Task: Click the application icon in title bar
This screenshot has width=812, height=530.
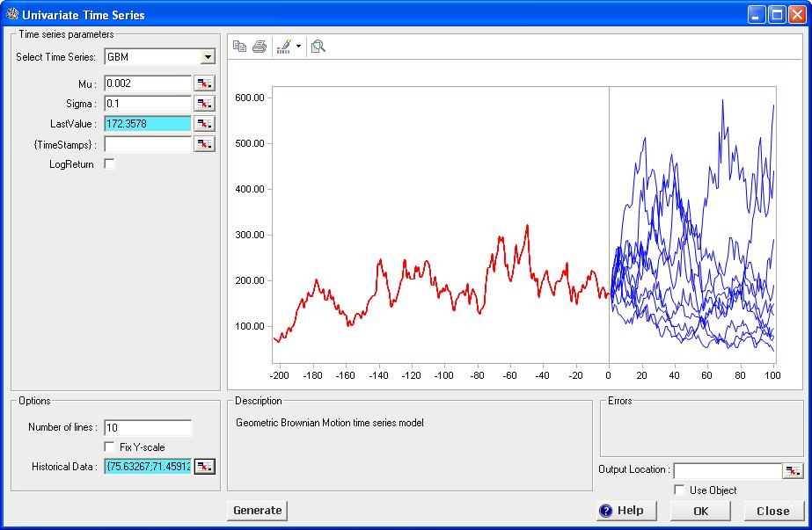Action: point(12,14)
